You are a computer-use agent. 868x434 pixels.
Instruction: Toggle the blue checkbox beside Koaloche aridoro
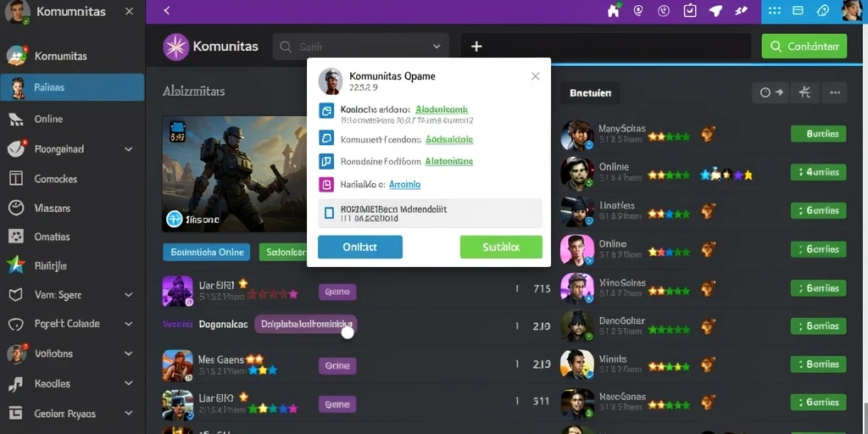326,111
